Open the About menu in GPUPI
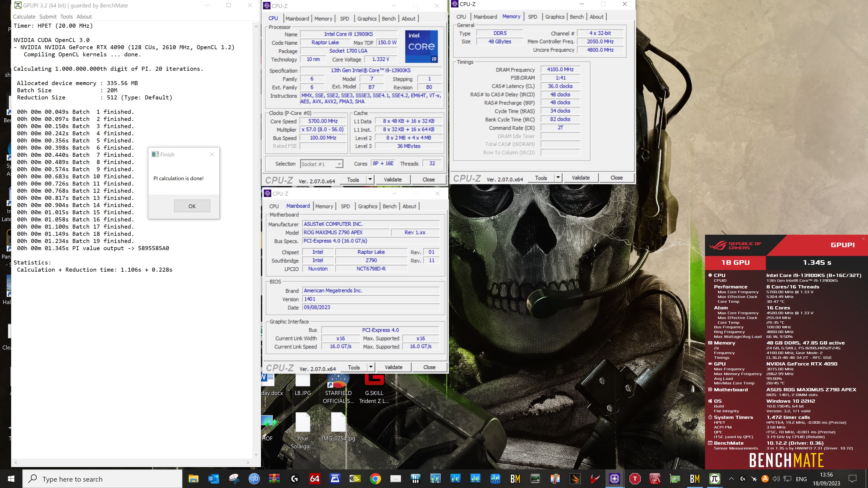The height and width of the screenshot is (488, 868). click(x=84, y=16)
